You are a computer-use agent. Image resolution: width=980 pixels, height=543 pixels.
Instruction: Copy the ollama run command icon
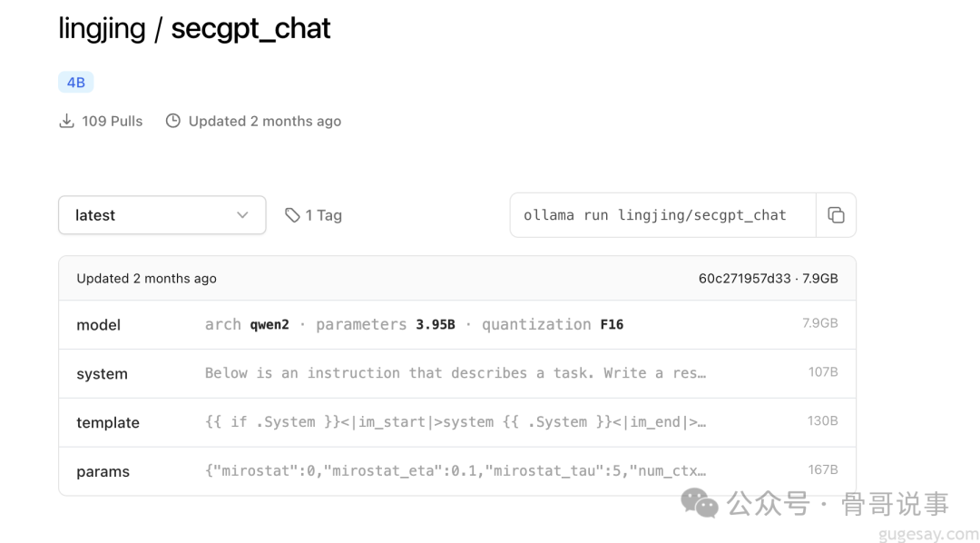(836, 215)
